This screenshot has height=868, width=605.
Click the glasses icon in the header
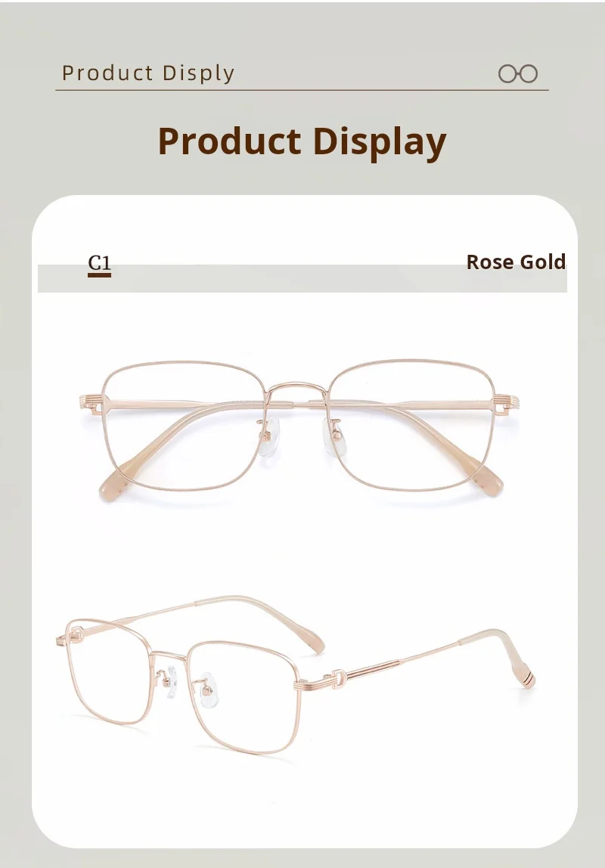(518, 73)
